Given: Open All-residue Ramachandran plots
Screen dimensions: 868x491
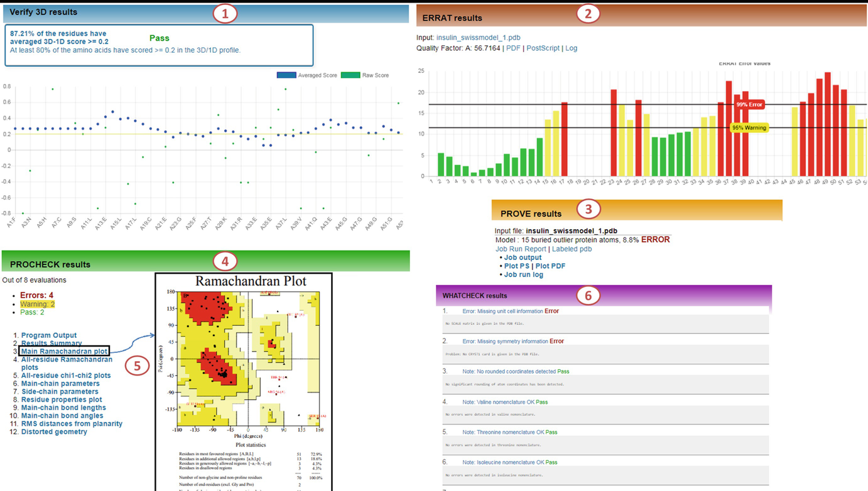Looking at the screenshot, I should coord(67,364).
